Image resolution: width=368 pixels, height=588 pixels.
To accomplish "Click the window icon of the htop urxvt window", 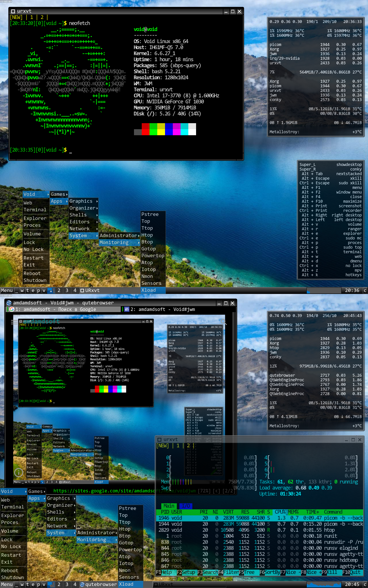I will tap(159, 440).
